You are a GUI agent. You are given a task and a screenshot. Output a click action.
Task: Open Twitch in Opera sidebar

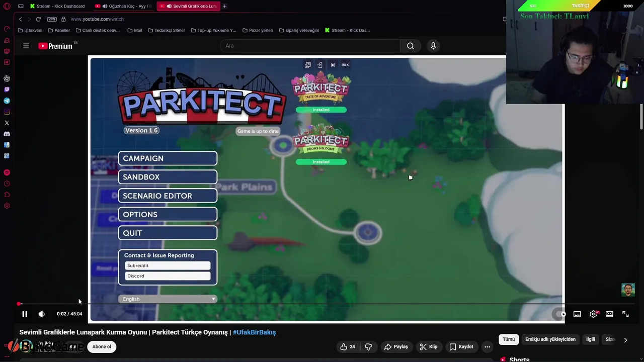(7, 89)
